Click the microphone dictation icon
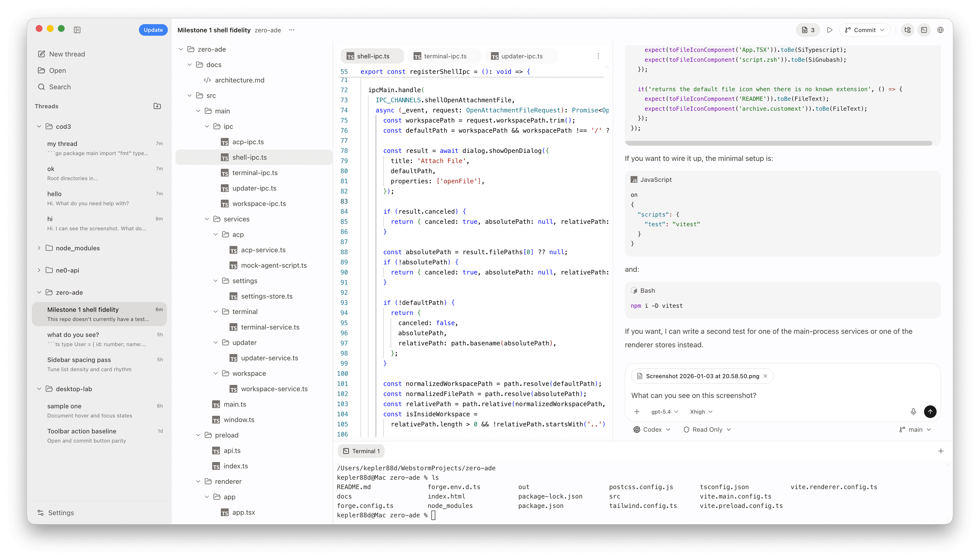This screenshot has width=980, height=560. tap(913, 411)
